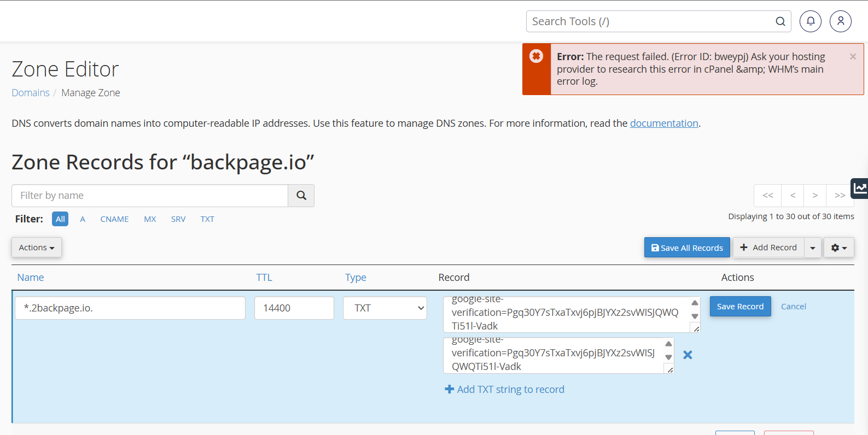This screenshot has height=435, width=868.
Task: Dismiss the error alert with X
Action: coord(853,56)
